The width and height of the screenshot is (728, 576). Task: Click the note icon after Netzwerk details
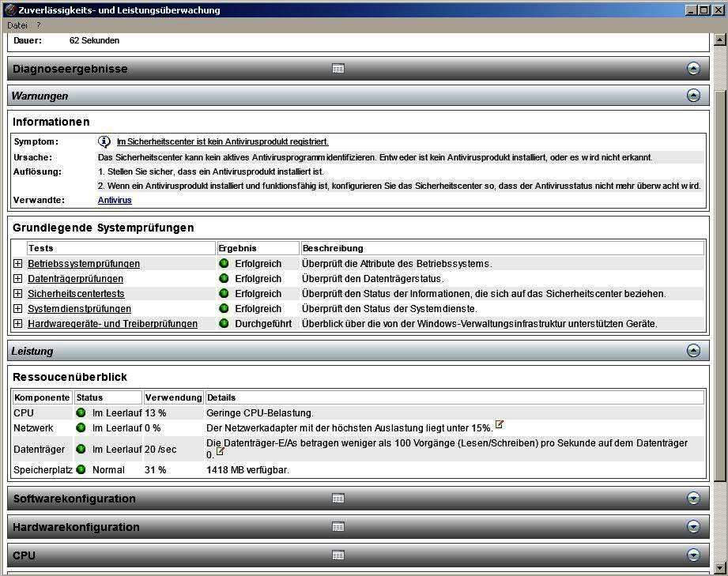(499, 425)
